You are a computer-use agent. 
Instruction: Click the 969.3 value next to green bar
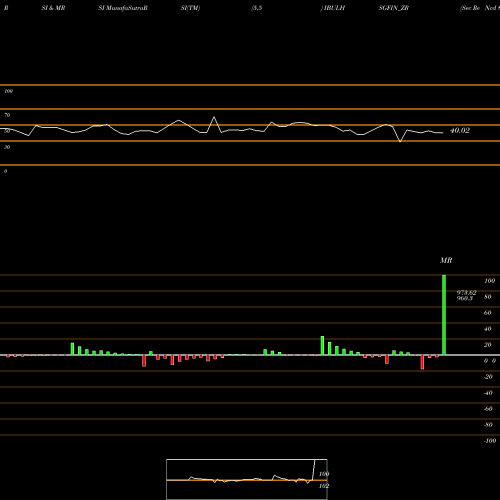pyautogui.click(x=465, y=298)
